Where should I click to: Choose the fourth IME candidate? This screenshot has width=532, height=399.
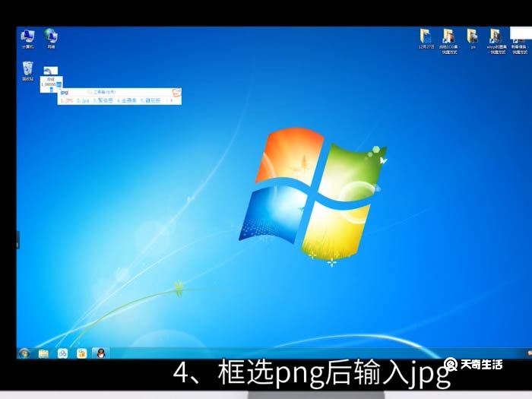click(x=127, y=101)
